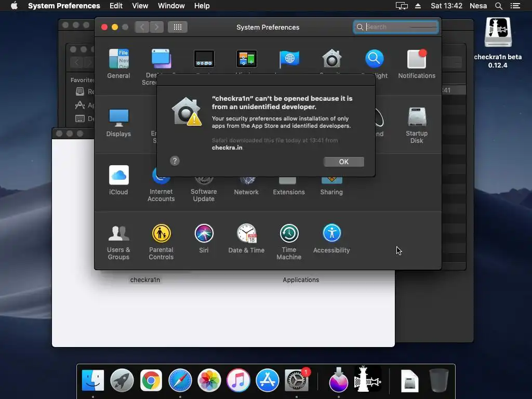This screenshot has height=399, width=532.
Task: Open Parental Controls preferences
Action: point(161,242)
